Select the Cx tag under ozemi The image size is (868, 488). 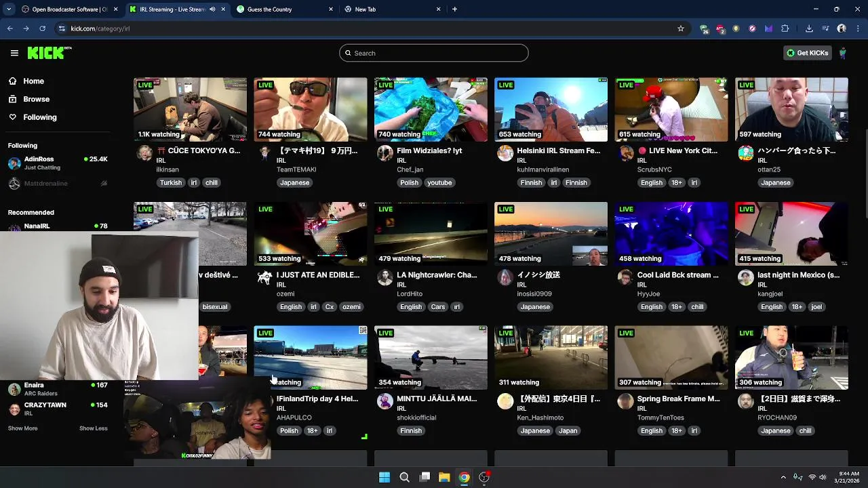click(x=329, y=306)
